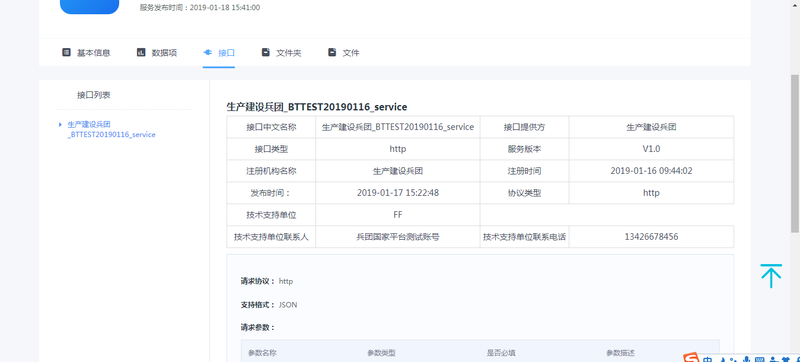Click the 协议类型 label cell
Image resolution: width=800 pixels, height=362 pixels.
[x=524, y=193]
